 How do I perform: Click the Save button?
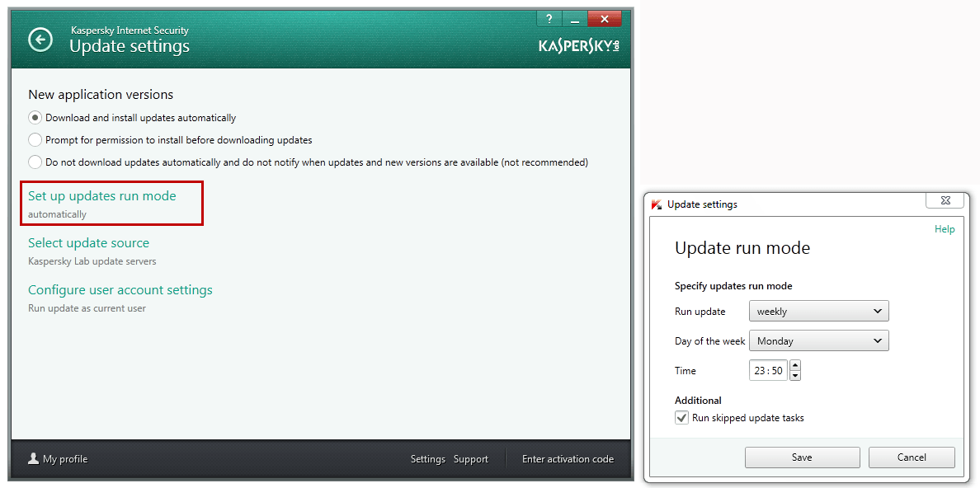pyautogui.click(x=802, y=457)
